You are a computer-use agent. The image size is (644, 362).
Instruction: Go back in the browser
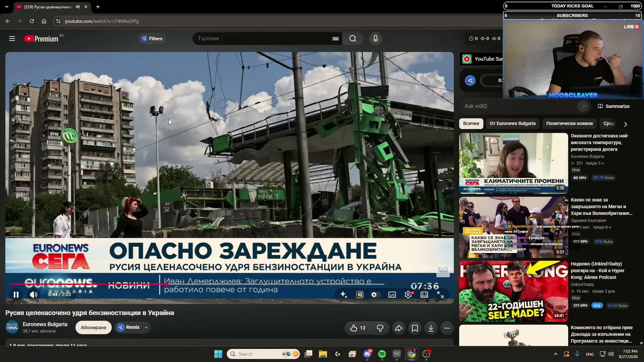pos(8,21)
